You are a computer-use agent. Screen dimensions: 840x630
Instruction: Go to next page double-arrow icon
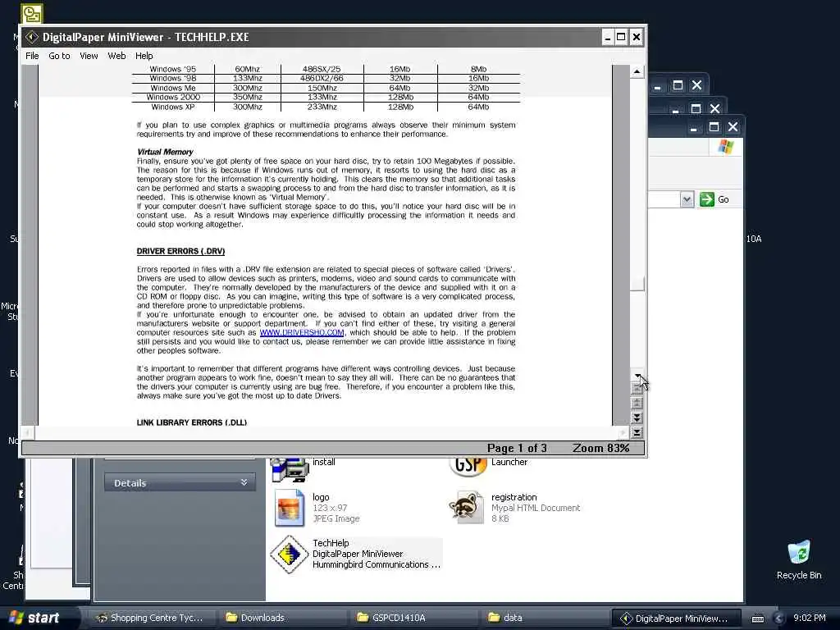click(x=637, y=418)
